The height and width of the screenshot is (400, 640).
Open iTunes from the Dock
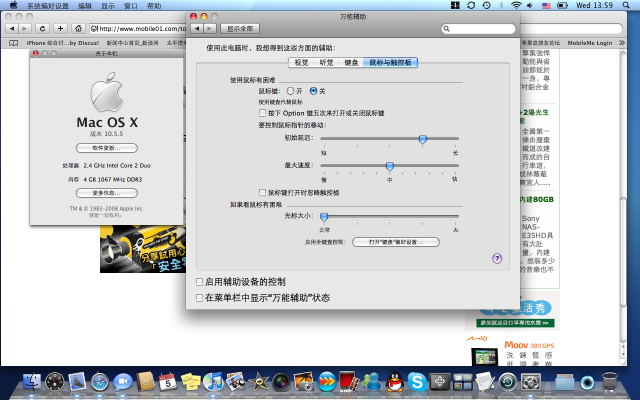click(213, 382)
